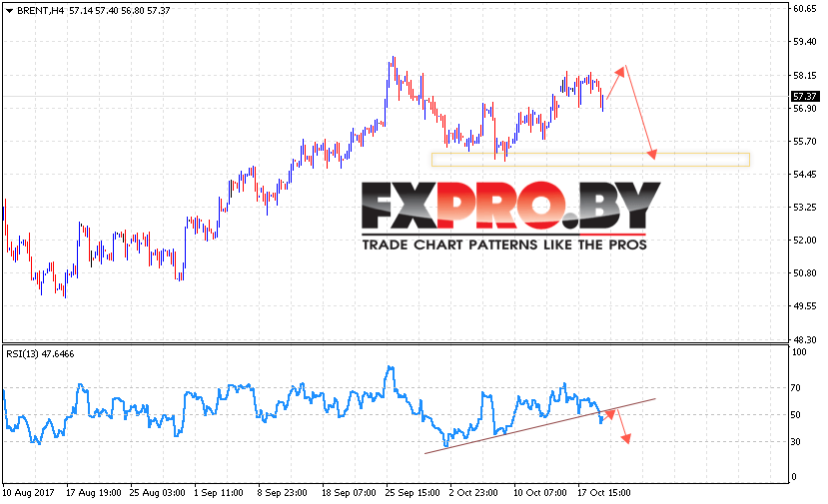
Task: Select price axis label 53.25
Action: (805, 208)
